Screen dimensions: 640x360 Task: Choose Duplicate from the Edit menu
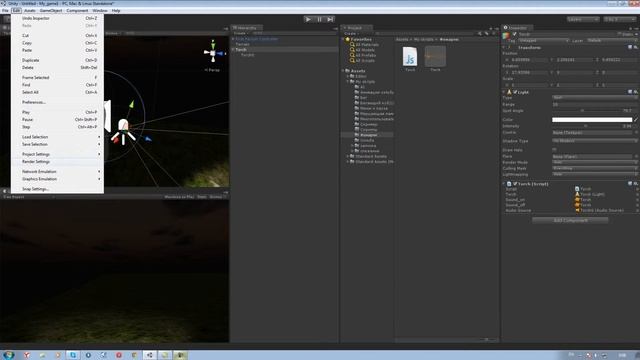click(57, 60)
